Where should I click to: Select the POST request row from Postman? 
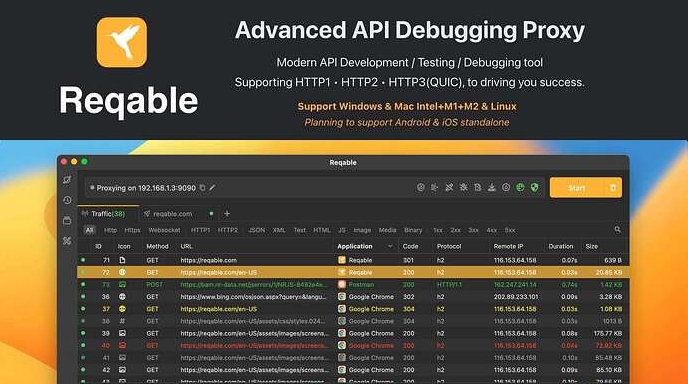click(354, 284)
